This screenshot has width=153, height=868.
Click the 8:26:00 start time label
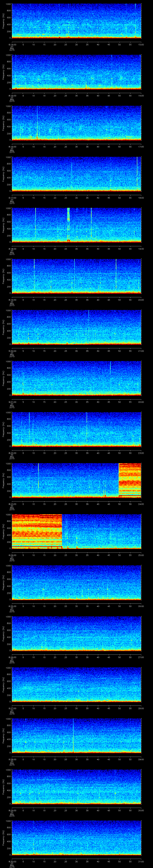click(12, 657)
